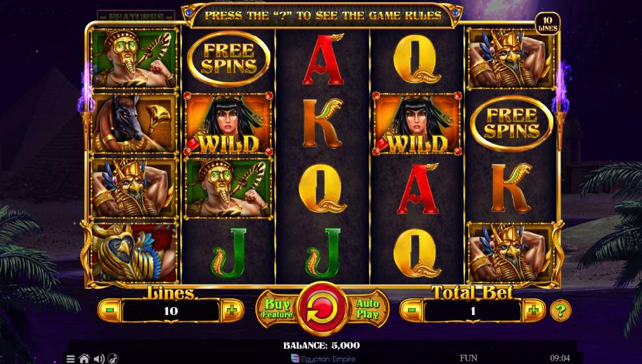Start Auto Play mode
Viewport: 642px width, 364px height.
click(367, 309)
